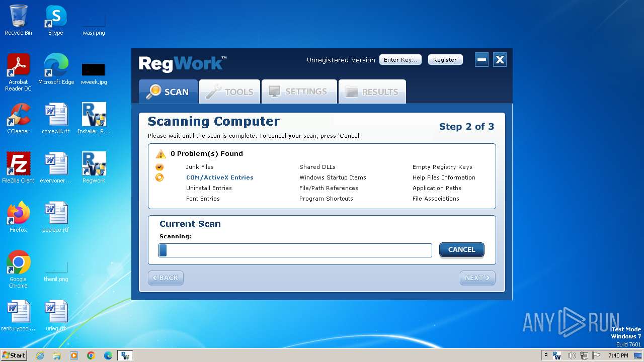The height and width of the screenshot is (362, 644).
Task: Launch Chrome from taskbar
Action: point(91,355)
